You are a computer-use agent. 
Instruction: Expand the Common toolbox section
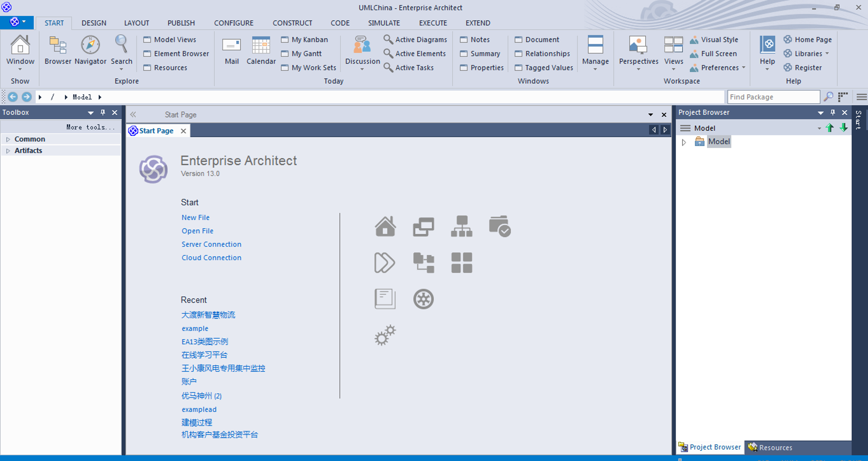tap(8, 139)
